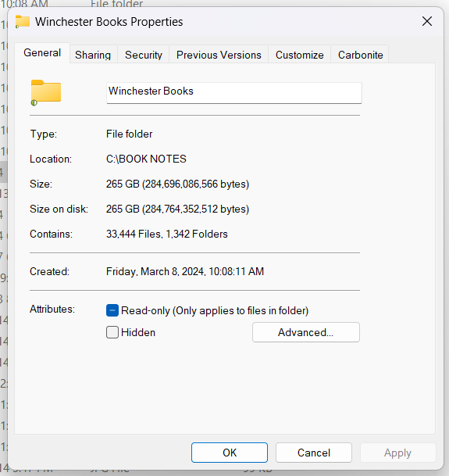Click the small folder icon in title bar
Image resolution: width=449 pixels, height=476 pixels.
point(23,22)
